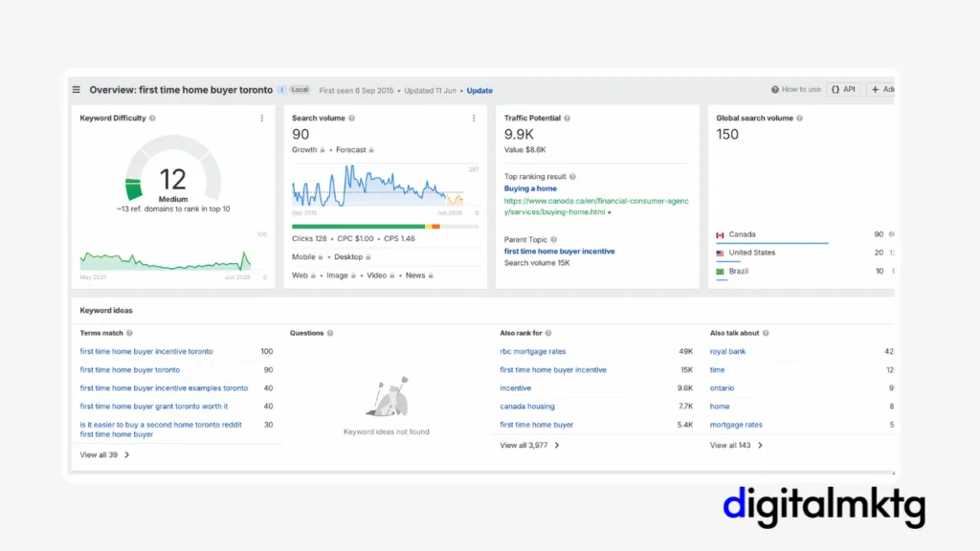Screen dimensions: 980x551
Task: Click the API button in header
Action: click(x=843, y=90)
